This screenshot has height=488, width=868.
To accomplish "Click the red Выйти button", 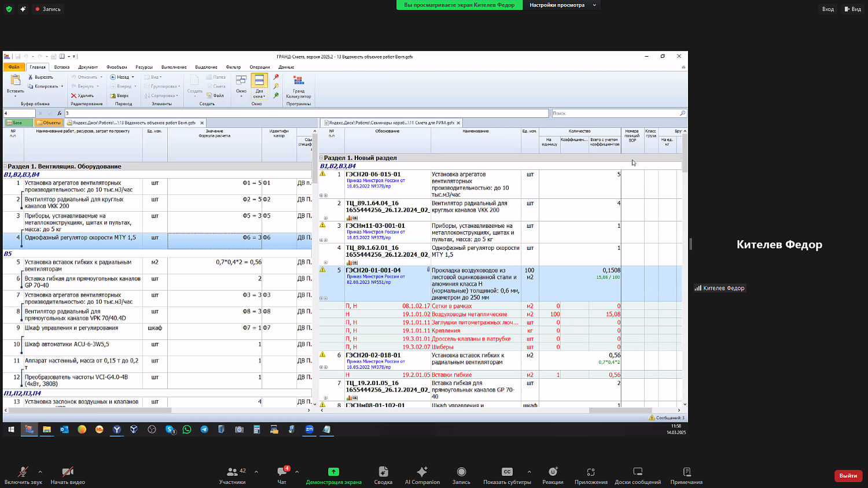I will coord(848,475).
